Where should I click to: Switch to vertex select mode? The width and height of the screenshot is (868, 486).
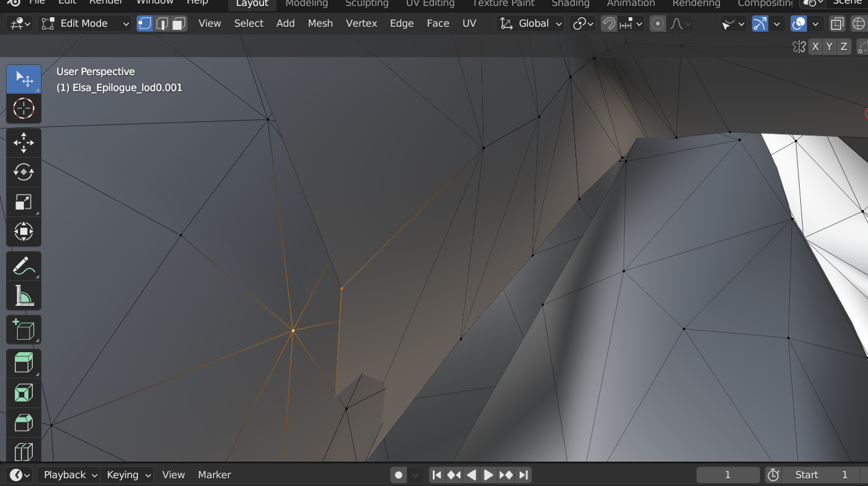[x=144, y=23]
